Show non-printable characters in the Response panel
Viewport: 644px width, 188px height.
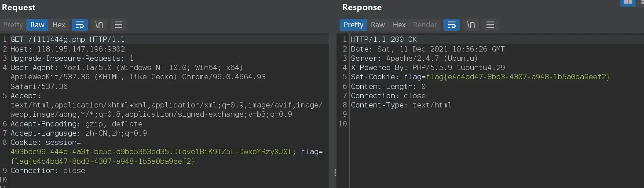(x=471, y=25)
